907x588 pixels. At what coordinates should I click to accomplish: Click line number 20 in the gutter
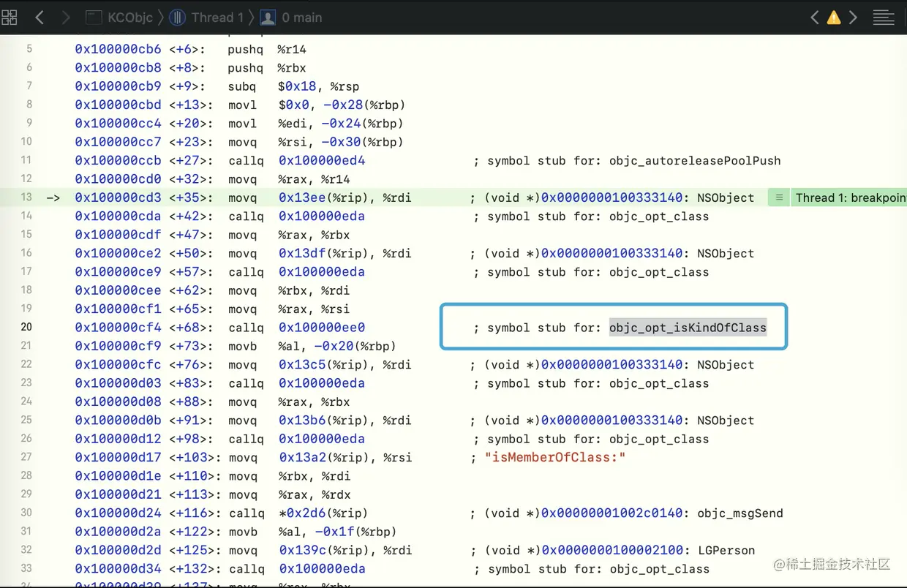[26, 327]
